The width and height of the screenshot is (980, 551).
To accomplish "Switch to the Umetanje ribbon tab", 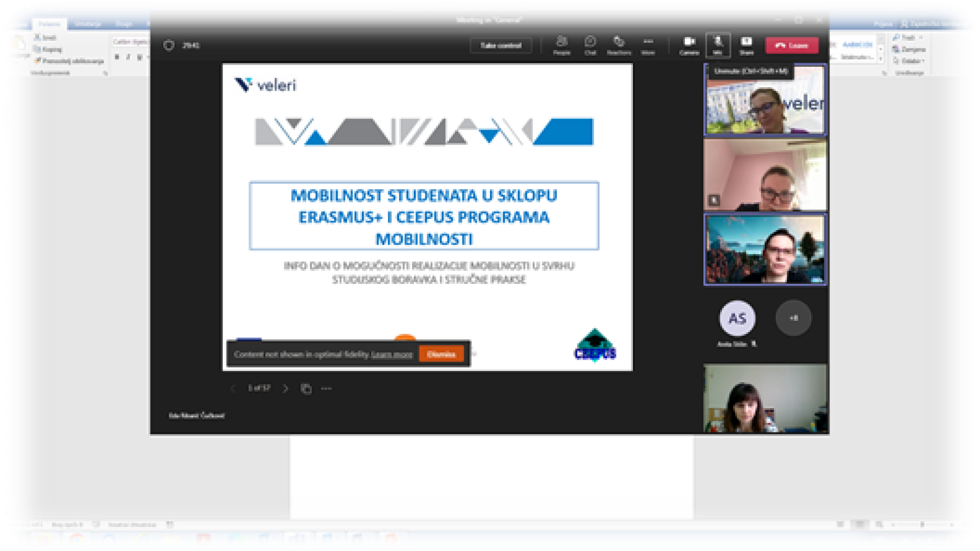I will click(87, 24).
